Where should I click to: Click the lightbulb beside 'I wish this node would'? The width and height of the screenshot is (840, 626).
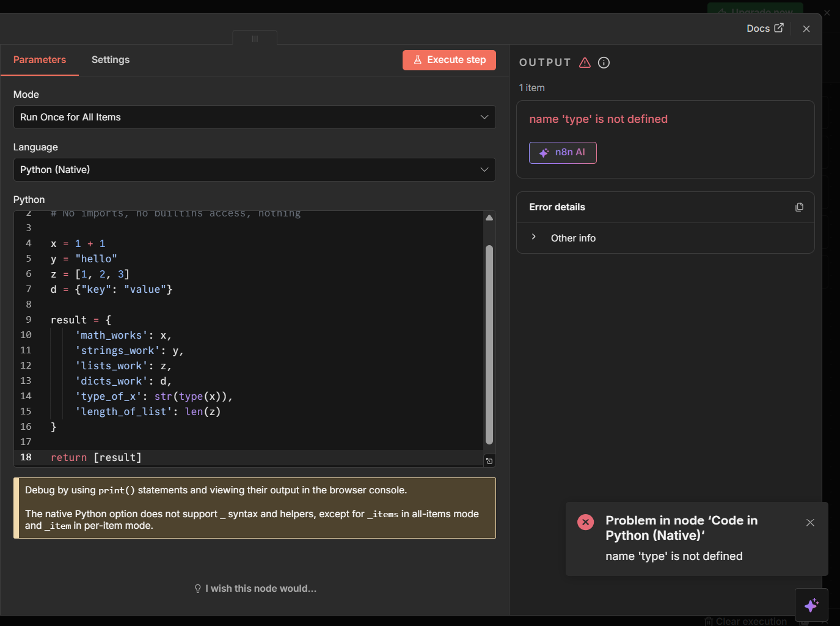coord(198,588)
